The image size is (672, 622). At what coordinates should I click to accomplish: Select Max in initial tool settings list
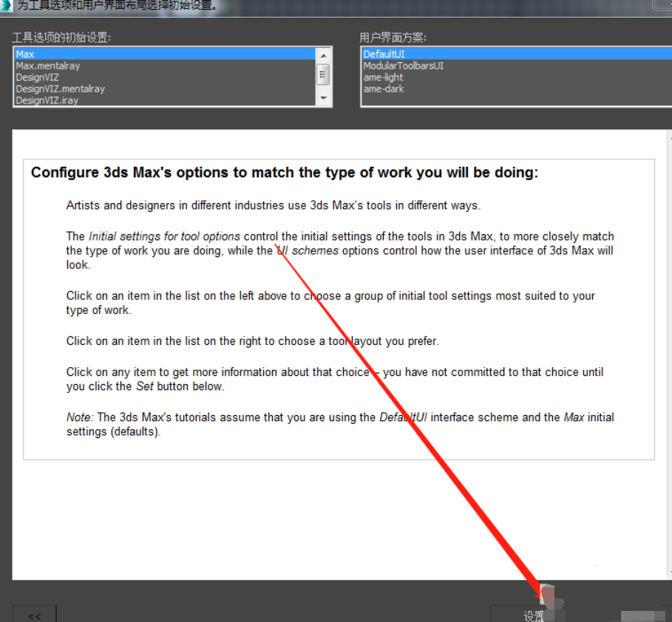pyautogui.click(x=165, y=54)
